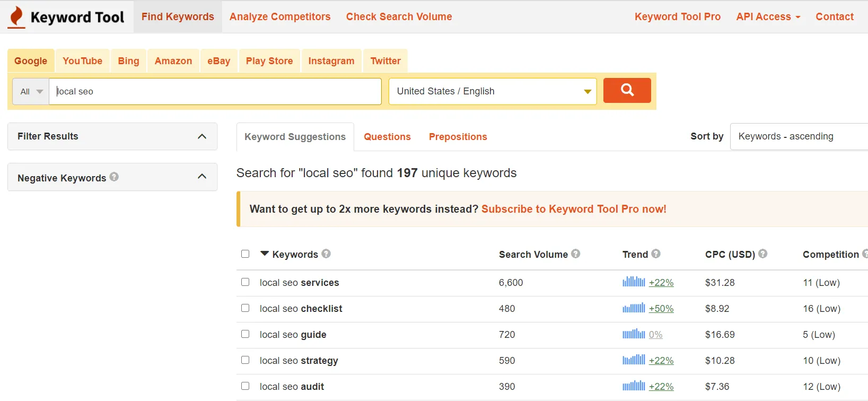Open the Sort by dropdown
Screen dimensions: 868x401
[x=798, y=137]
